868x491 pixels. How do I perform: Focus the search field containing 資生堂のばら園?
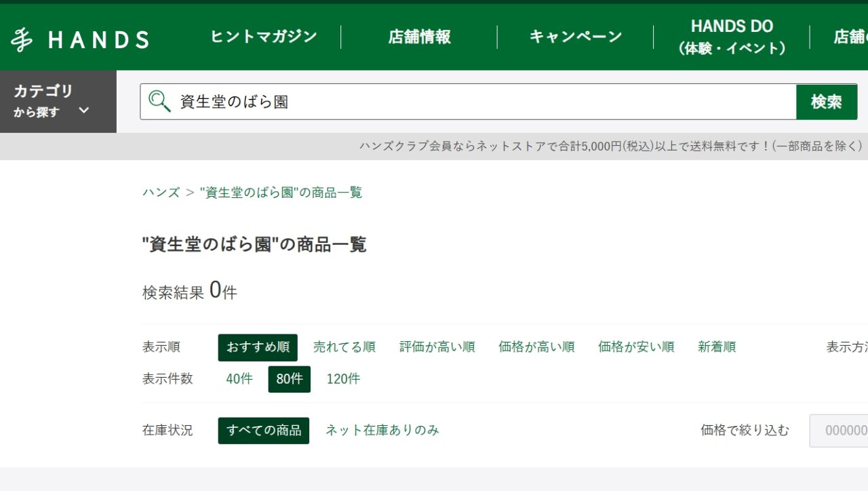(468, 102)
